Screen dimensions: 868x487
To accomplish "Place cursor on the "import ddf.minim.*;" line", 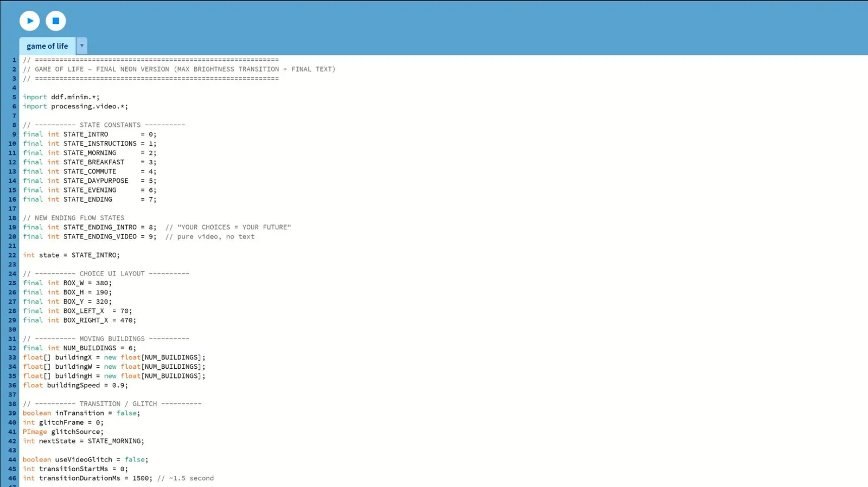I will pos(61,97).
